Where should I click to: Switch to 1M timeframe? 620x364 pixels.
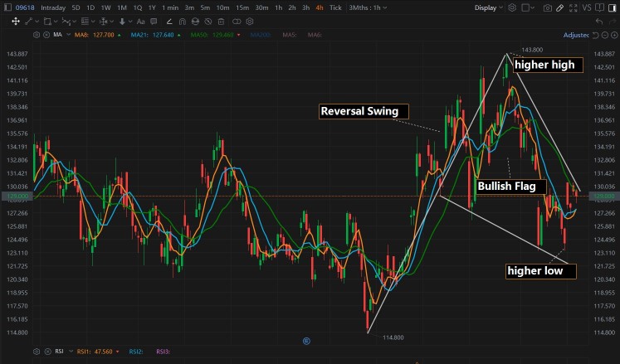coord(122,7)
